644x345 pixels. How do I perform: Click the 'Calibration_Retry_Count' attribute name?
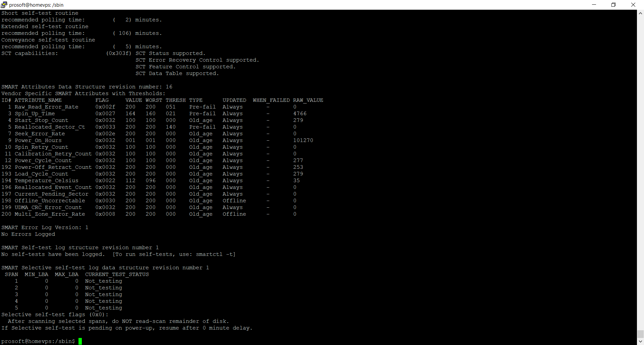tap(53, 154)
